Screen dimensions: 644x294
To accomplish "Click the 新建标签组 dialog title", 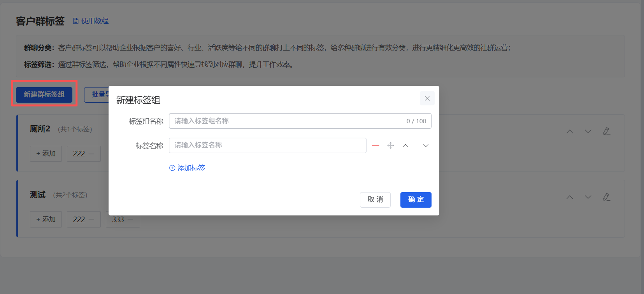I will tap(138, 100).
